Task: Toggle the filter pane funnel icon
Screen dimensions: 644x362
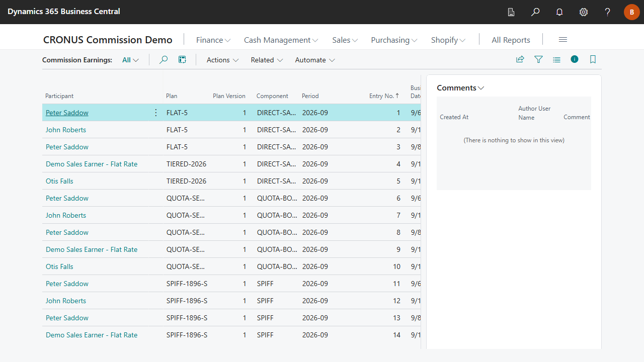Action: pyautogui.click(x=538, y=59)
